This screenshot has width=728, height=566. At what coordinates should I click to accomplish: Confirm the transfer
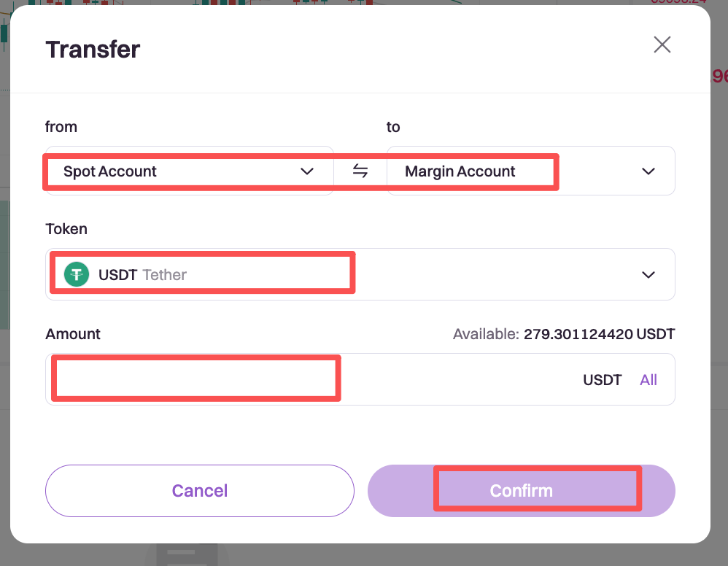point(521,491)
